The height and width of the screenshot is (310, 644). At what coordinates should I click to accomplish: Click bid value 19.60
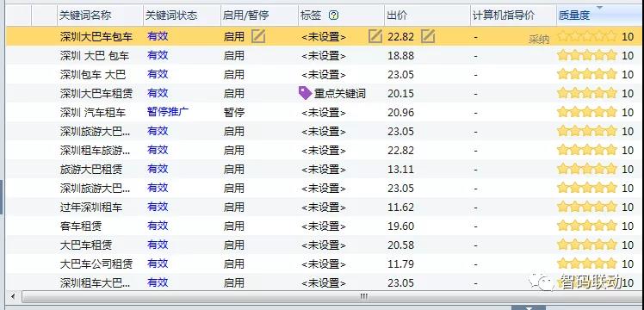[x=400, y=226]
